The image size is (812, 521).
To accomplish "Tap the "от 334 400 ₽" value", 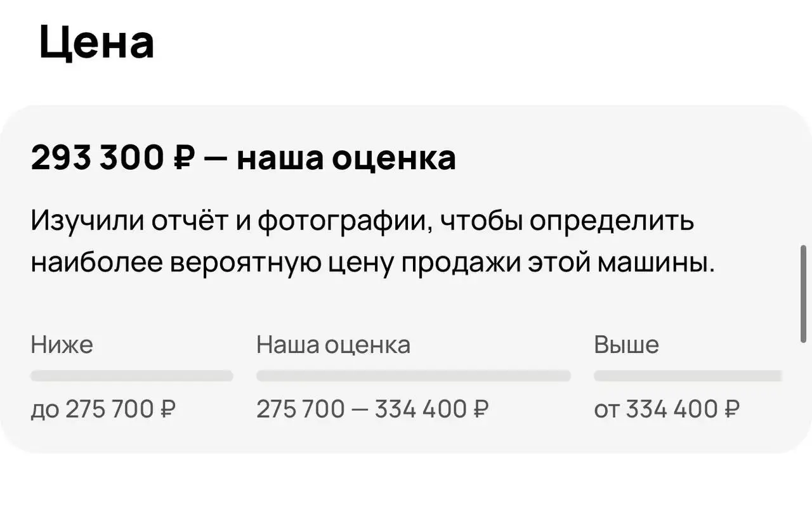I will coord(666,409).
